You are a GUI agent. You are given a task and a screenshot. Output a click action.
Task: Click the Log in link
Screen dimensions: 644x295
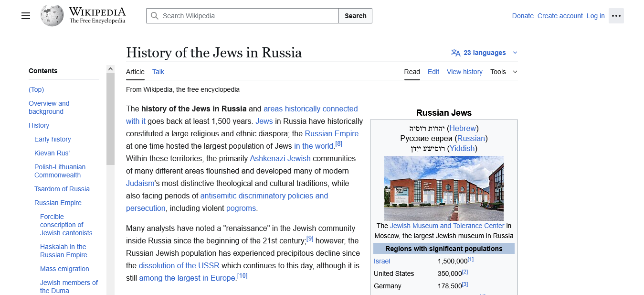pyautogui.click(x=595, y=16)
